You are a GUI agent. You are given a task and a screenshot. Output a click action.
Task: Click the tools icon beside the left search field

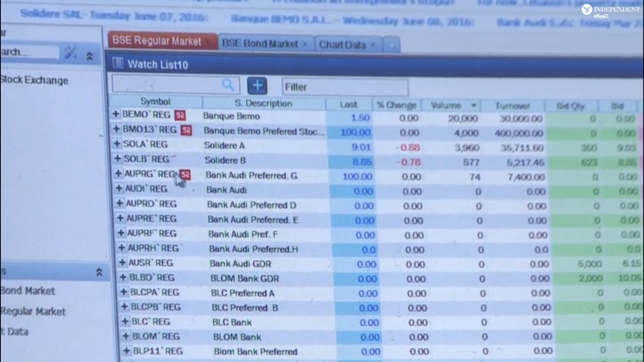coord(70,52)
